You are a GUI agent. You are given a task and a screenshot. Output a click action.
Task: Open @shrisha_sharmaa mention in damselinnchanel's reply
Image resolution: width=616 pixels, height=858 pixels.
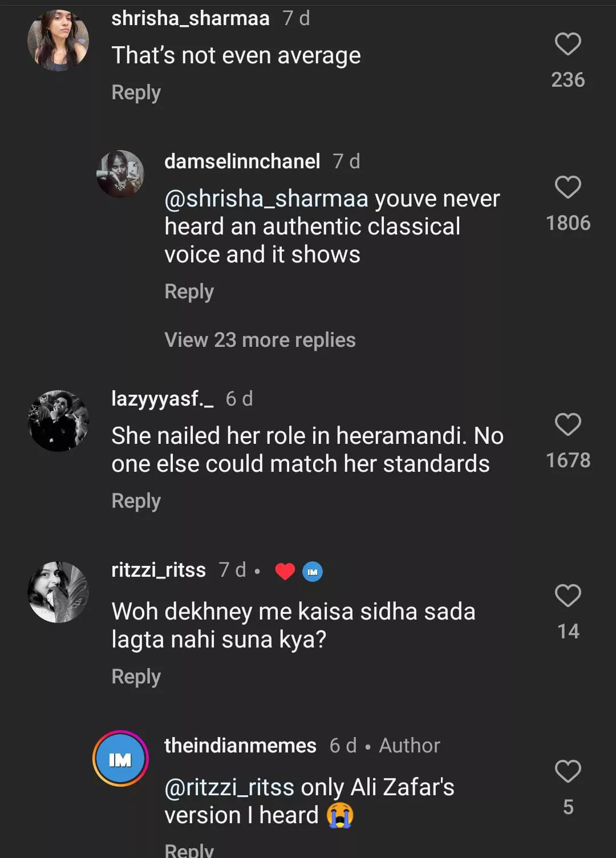(266, 199)
